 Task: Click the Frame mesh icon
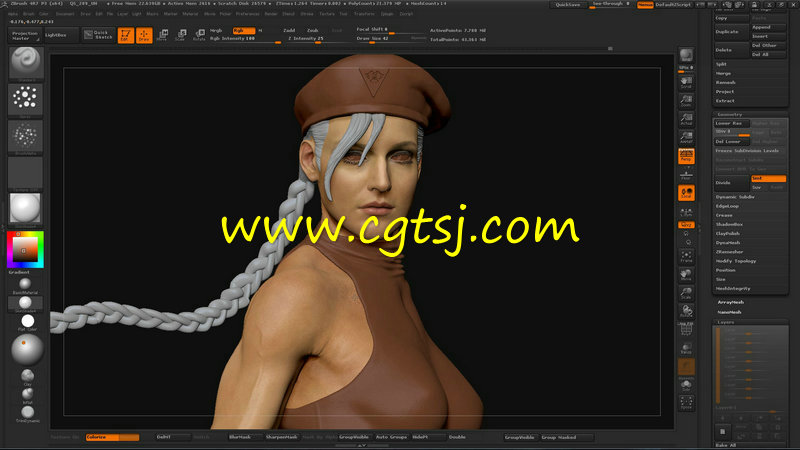[x=686, y=257]
